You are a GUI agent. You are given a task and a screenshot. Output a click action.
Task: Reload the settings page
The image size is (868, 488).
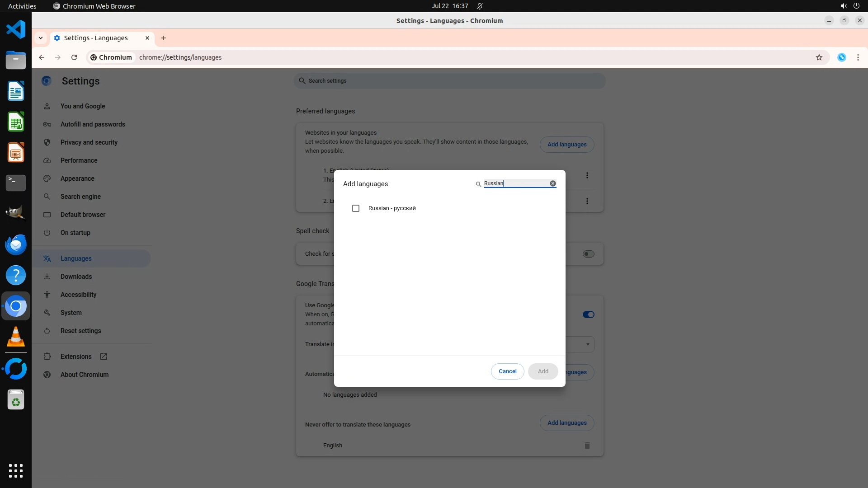74,57
